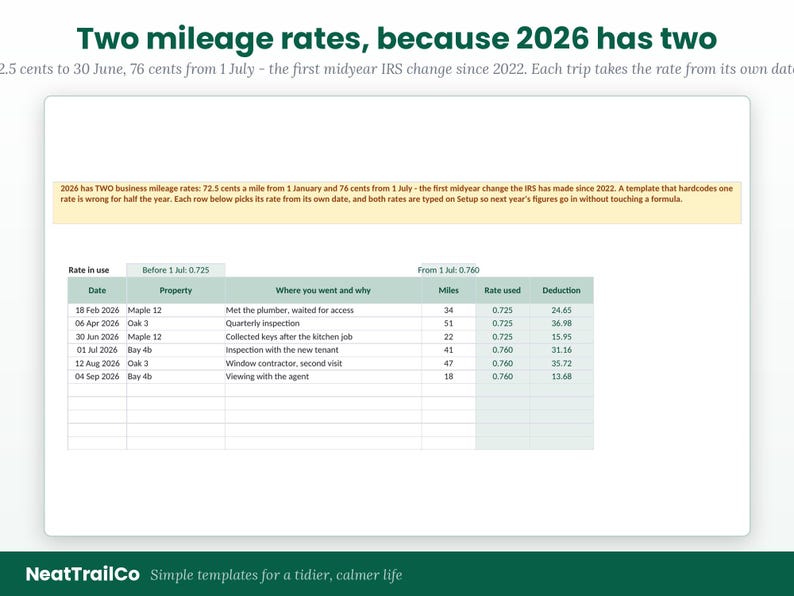
Task: Select the 'Quarterly inspection' cell
Action: point(323,323)
